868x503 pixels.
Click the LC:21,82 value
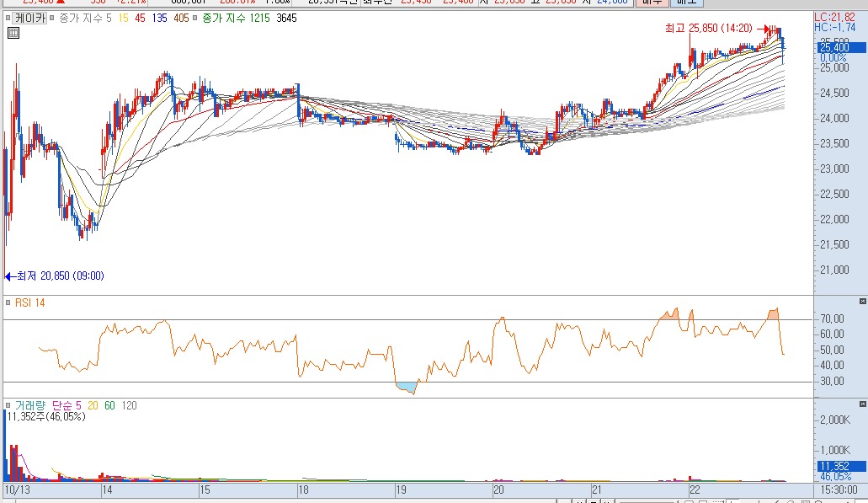834,17
